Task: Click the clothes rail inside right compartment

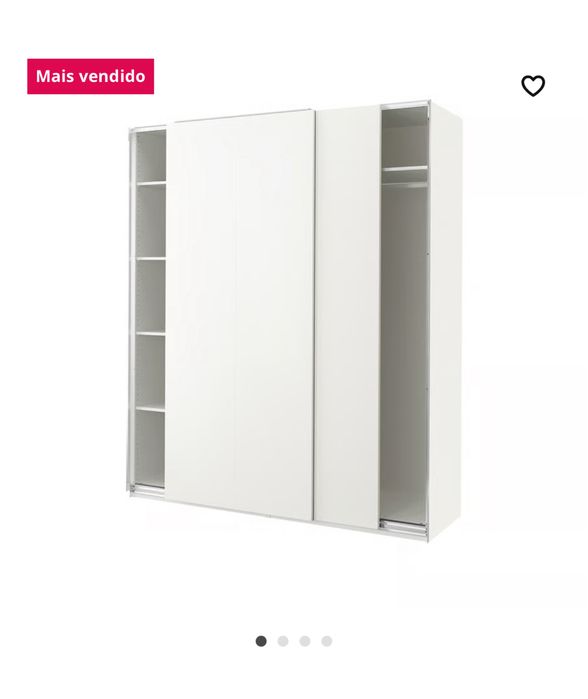Action: tap(405, 184)
